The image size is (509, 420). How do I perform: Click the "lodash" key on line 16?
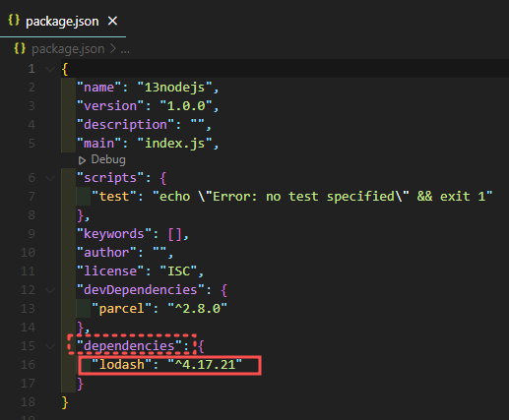[122, 365]
